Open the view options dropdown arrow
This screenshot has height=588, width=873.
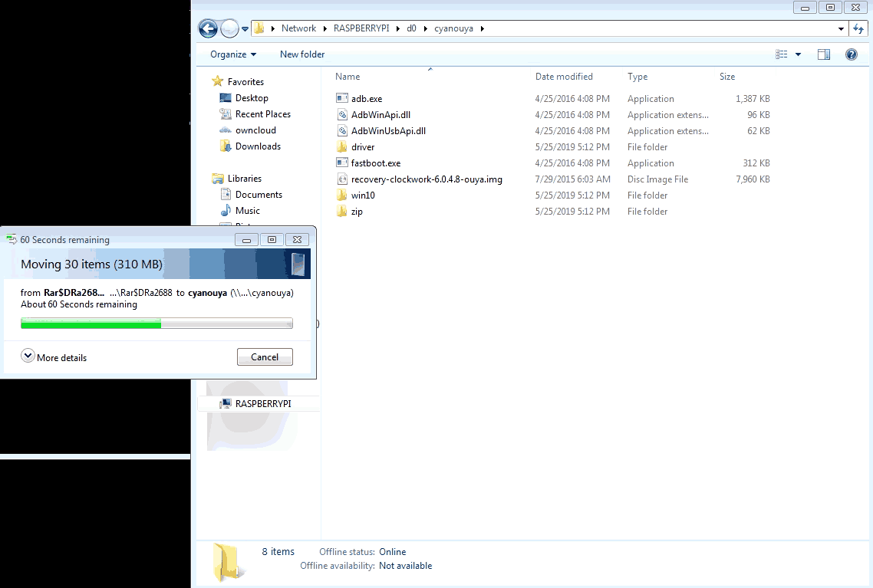click(798, 54)
